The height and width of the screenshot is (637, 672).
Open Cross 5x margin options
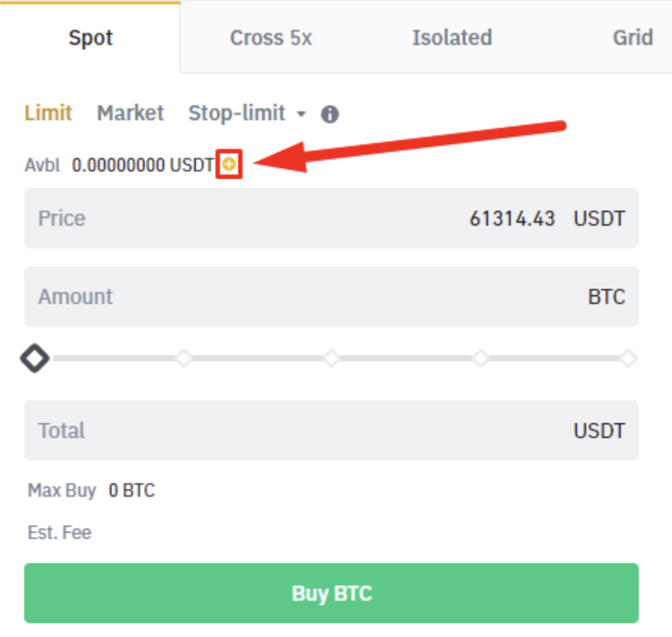[270, 38]
